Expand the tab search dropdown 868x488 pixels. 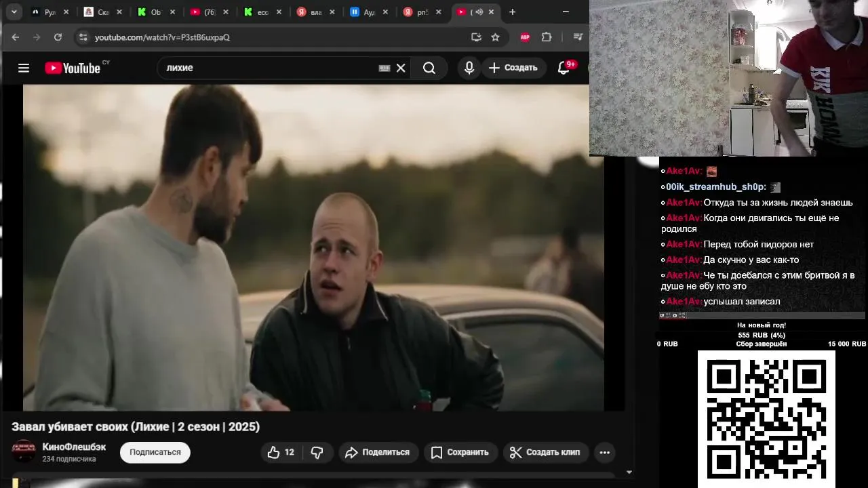tap(14, 12)
